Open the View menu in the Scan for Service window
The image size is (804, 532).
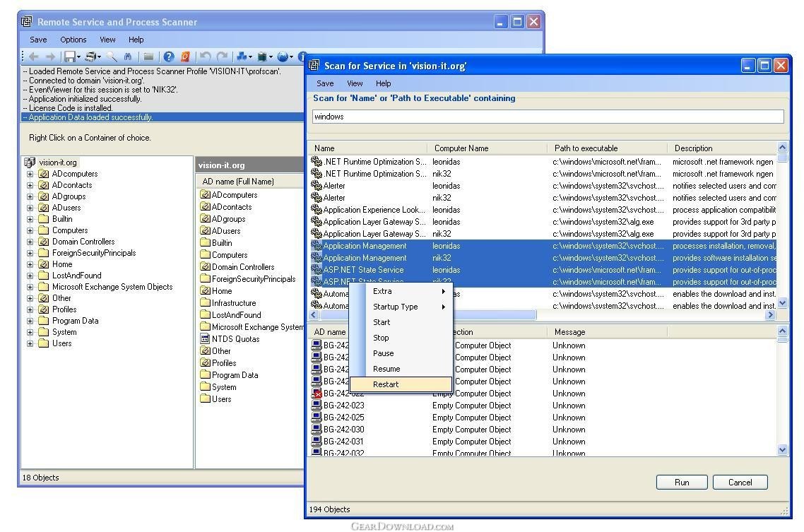tap(355, 83)
